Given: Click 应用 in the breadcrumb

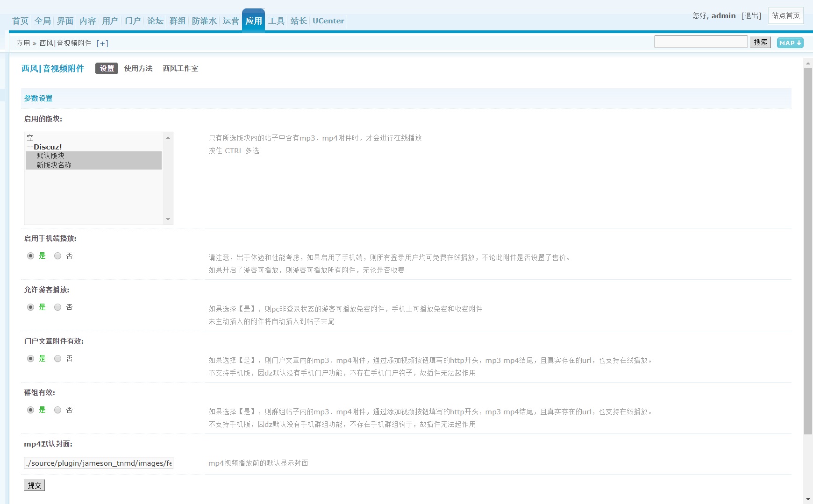Looking at the screenshot, I should coord(23,43).
